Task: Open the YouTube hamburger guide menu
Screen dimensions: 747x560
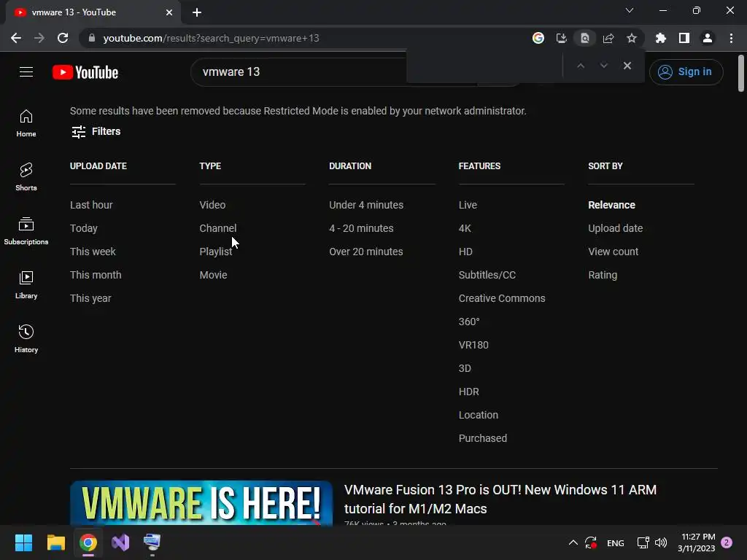Action: (x=26, y=72)
